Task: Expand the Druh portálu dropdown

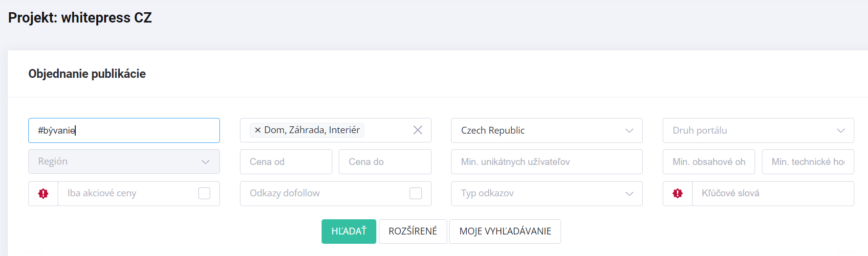Action: tap(759, 130)
